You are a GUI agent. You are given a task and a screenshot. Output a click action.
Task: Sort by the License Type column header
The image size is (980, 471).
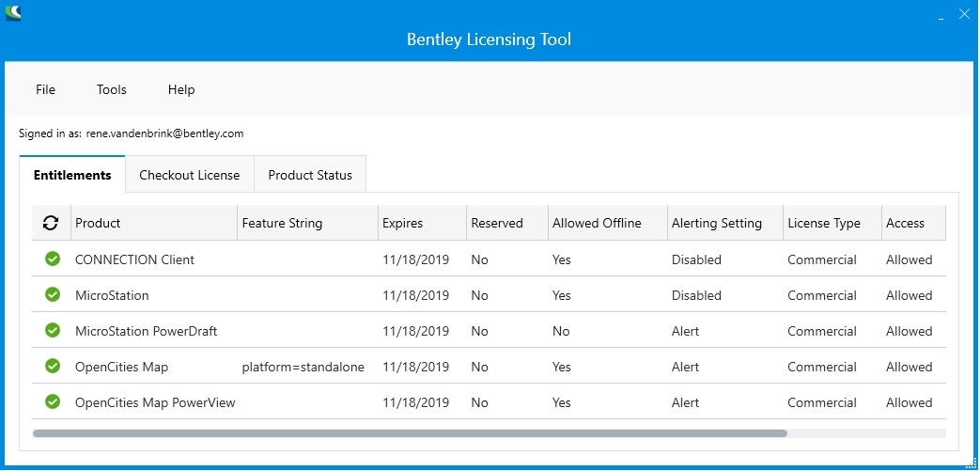(x=832, y=223)
